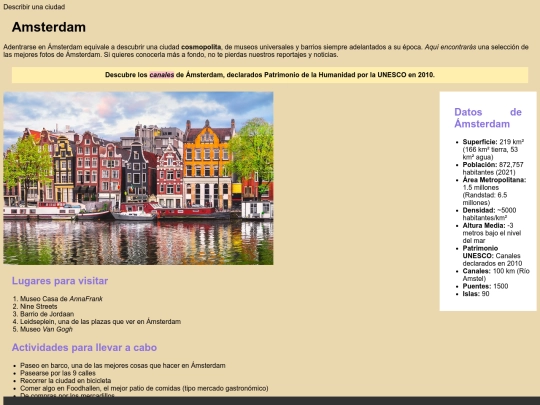Click the highlighted word 'canales' in banner
540x405 pixels.
[x=162, y=75]
